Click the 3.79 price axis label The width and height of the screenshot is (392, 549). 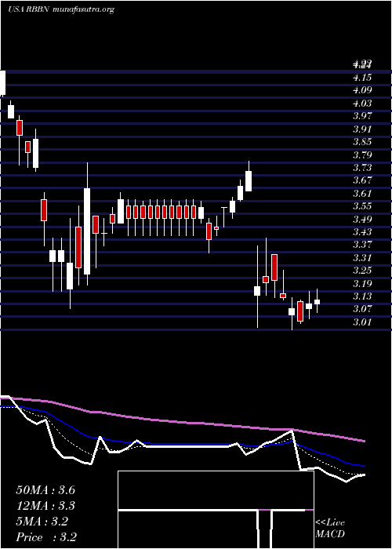click(362, 155)
